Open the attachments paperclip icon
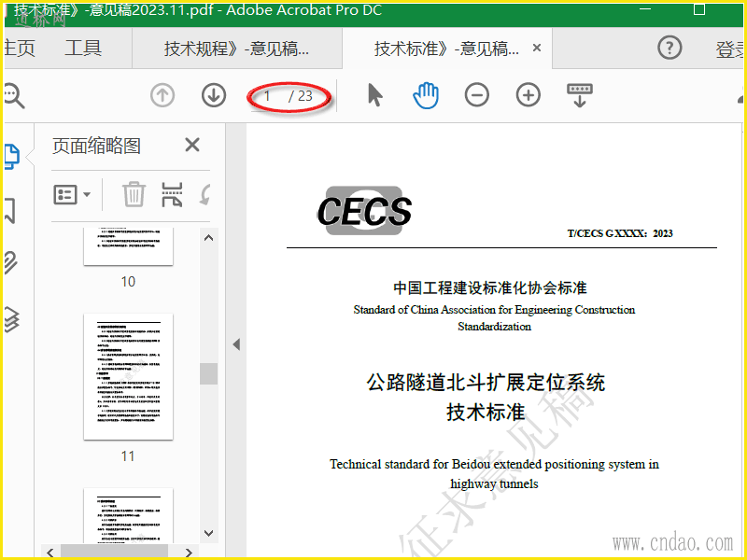 coord(10,262)
